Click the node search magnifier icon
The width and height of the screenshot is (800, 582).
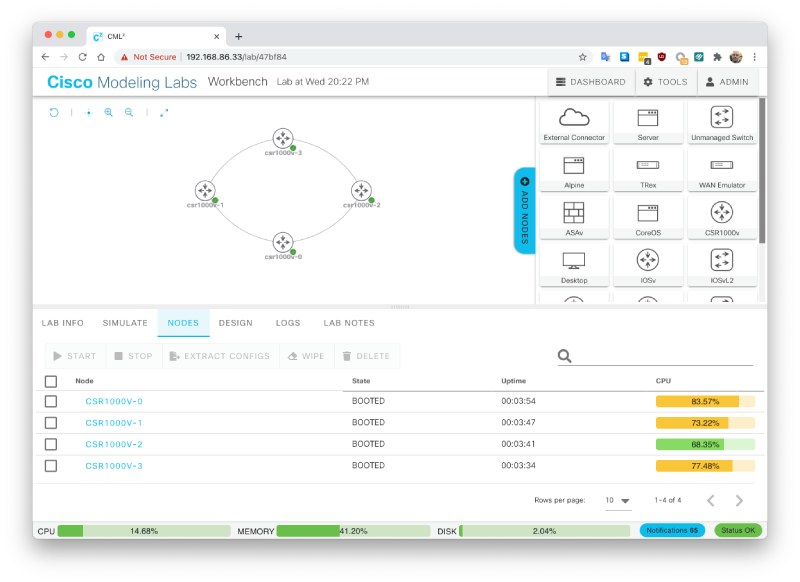click(x=564, y=356)
